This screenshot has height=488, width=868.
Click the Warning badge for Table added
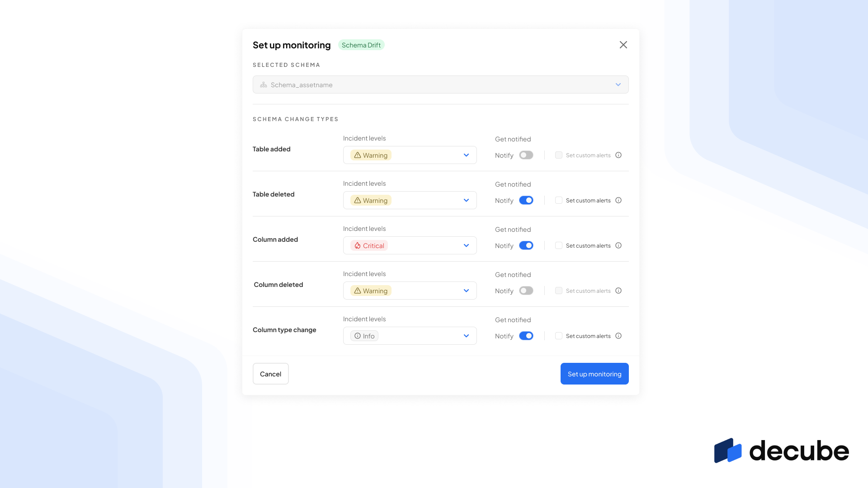click(x=371, y=155)
